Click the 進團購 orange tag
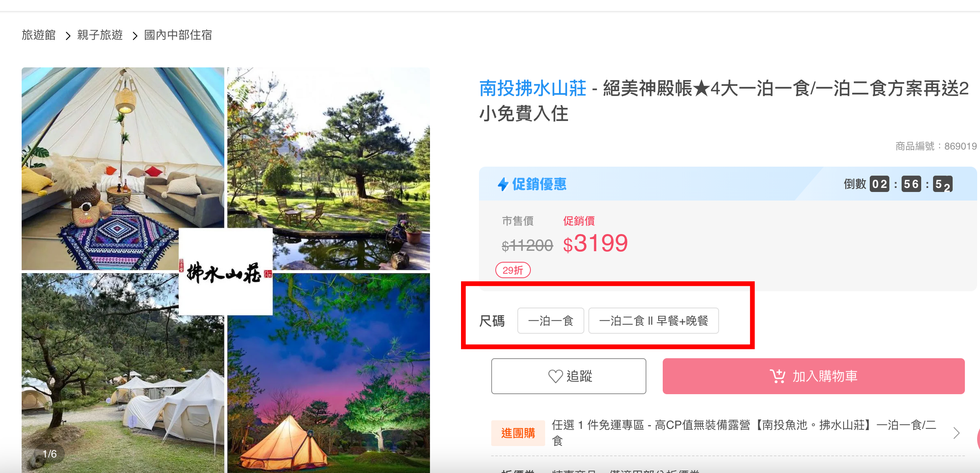980x473 pixels. [x=518, y=433]
